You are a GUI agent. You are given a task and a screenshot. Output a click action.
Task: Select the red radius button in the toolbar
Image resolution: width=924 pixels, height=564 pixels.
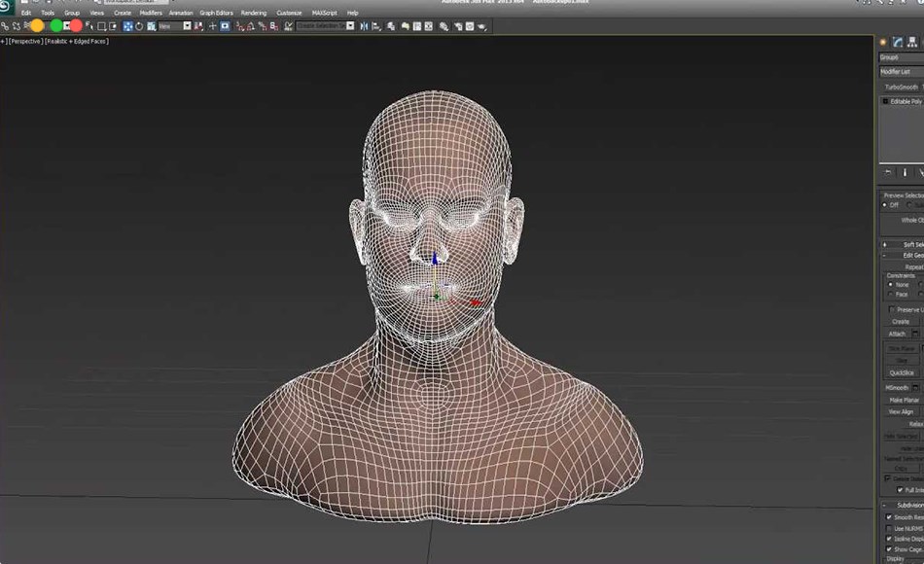point(76,25)
